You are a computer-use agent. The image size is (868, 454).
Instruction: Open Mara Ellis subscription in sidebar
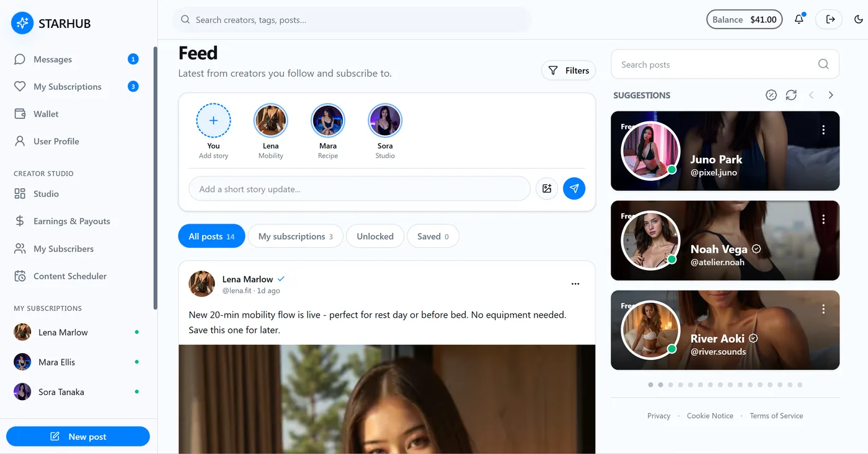[78, 362]
